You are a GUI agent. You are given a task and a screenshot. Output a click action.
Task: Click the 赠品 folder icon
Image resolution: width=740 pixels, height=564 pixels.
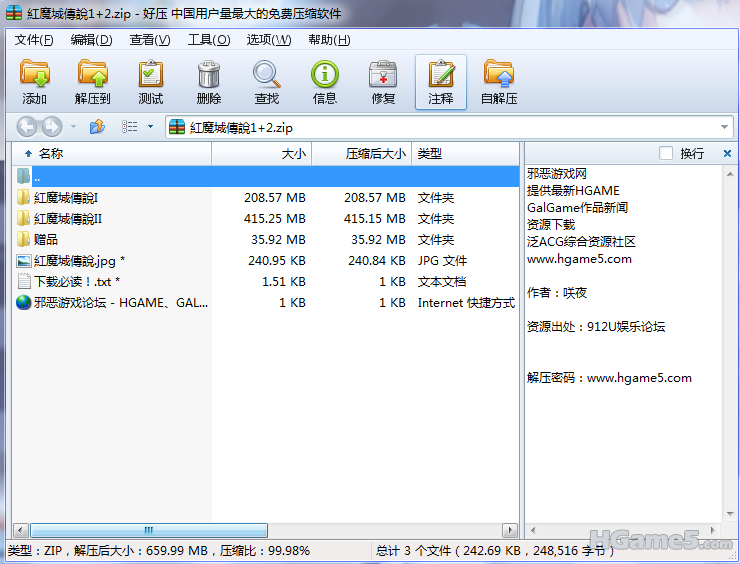(23, 239)
